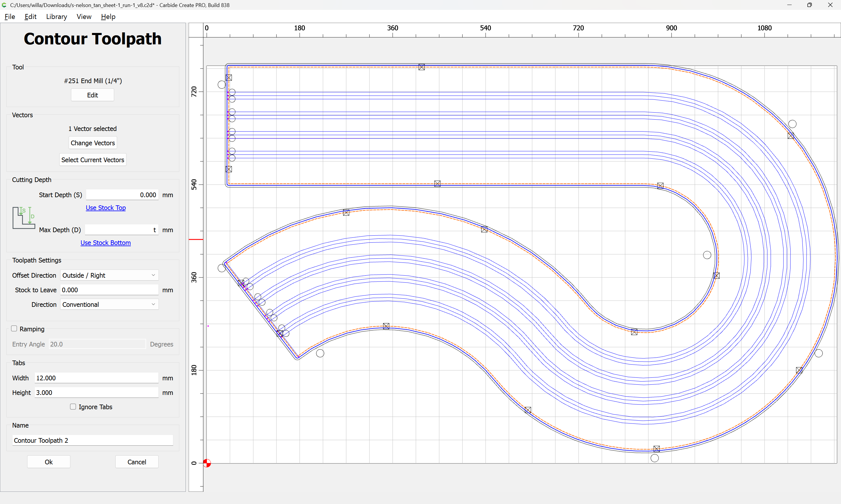Restore down the application window
This screenshot has height=504, width=841.
809,5
